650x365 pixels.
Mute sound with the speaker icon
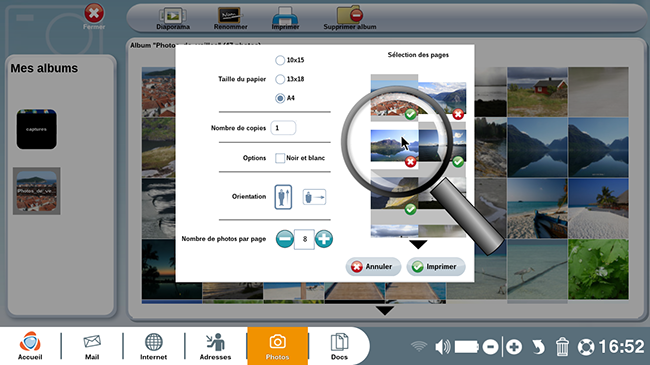click(443, 346)
